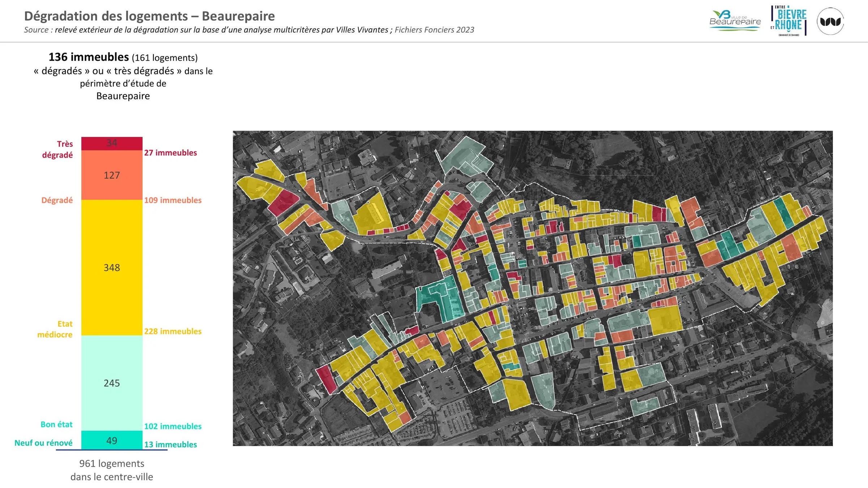Click the "228 immeubles" count
This screenshot has height=488, width=868.
coord(173,331)
